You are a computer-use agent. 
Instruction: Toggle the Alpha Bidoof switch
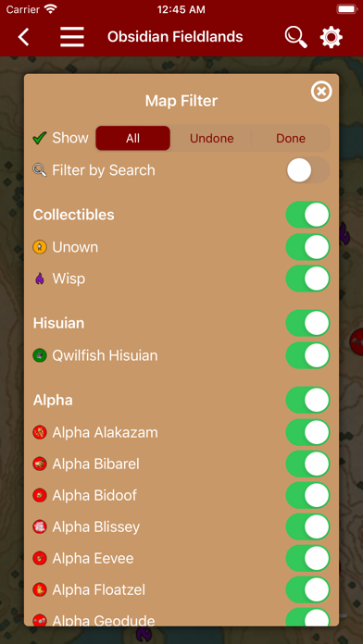click(x=308, y=495)
